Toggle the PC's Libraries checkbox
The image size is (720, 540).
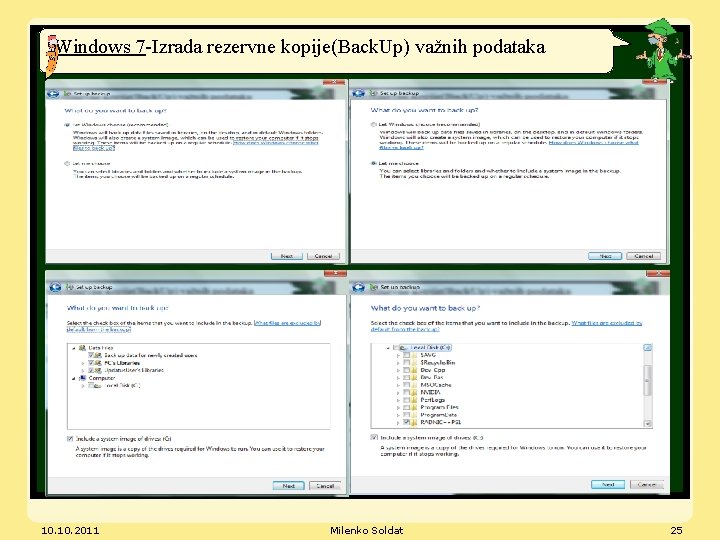(91, 363)
